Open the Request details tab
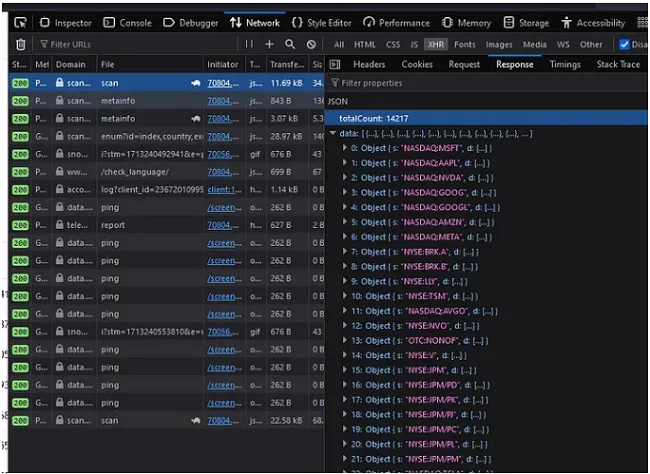The height and width of the screenshot is (474, 650). point(464,64)
